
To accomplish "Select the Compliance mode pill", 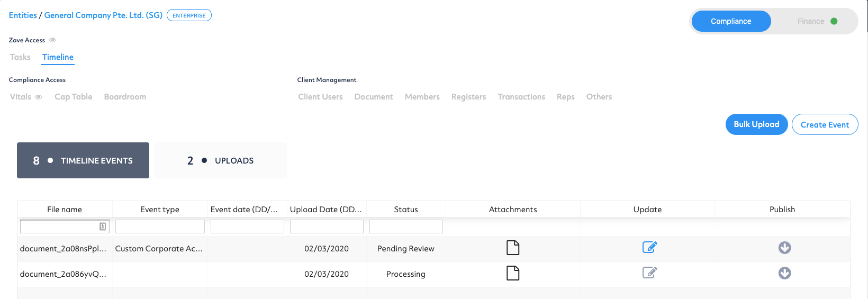I will (x=731, y=21).
